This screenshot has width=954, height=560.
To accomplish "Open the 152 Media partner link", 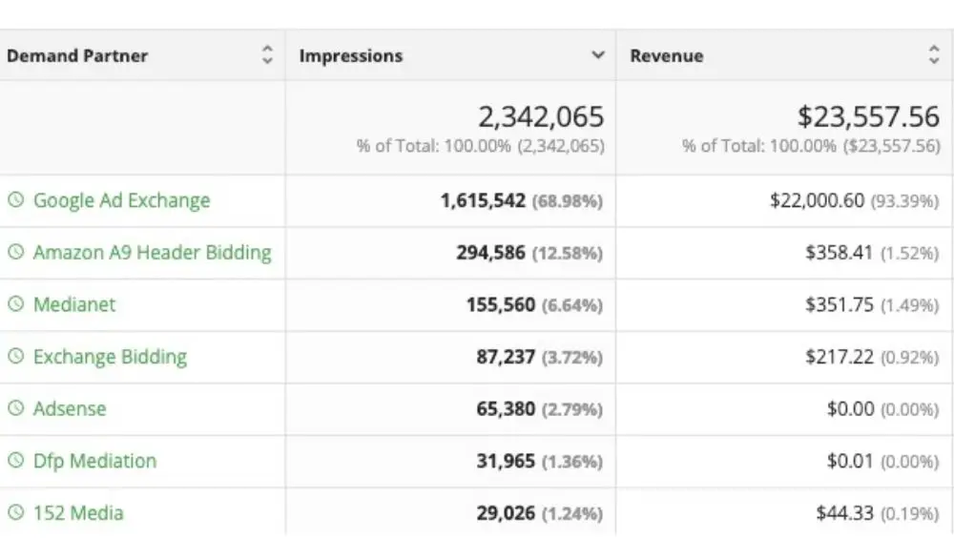I will point(78,513).
